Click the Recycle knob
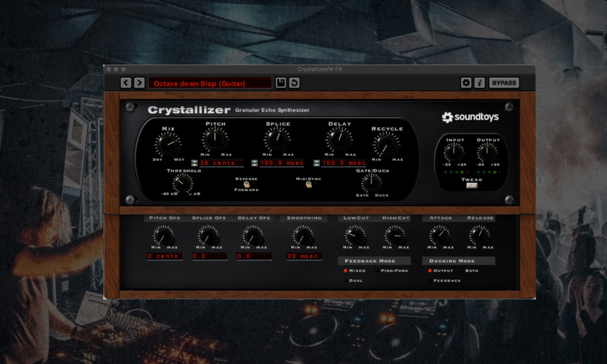 (x=386, y=145)
